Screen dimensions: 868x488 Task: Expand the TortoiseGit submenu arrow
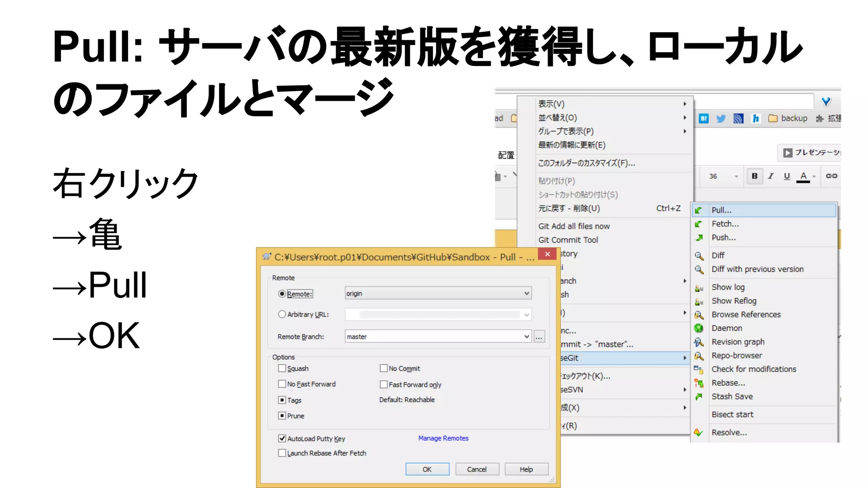pos(685,358)
